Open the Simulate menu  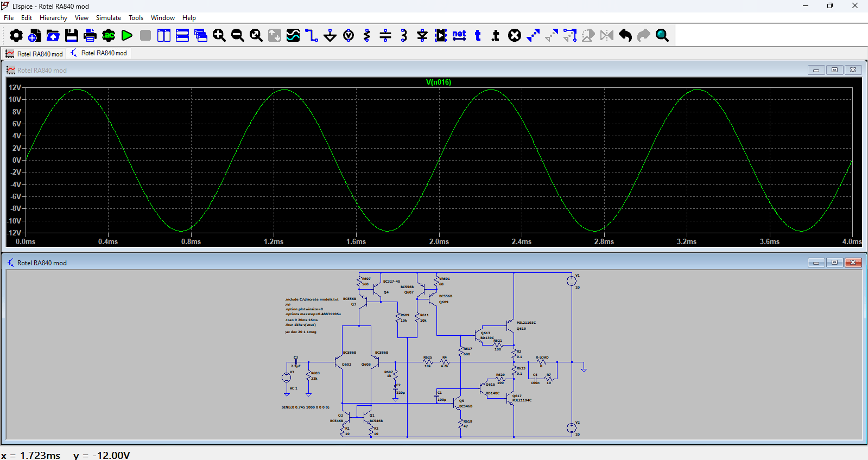pyautogui.click(x=109, y=18)
